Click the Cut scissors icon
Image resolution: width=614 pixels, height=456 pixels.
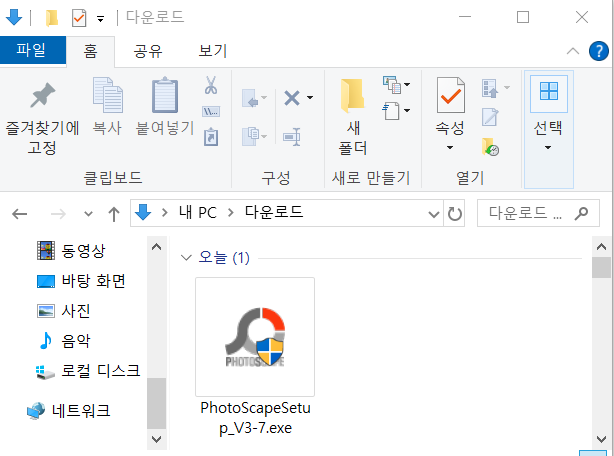pyautogui.click(x=211, y=85)
